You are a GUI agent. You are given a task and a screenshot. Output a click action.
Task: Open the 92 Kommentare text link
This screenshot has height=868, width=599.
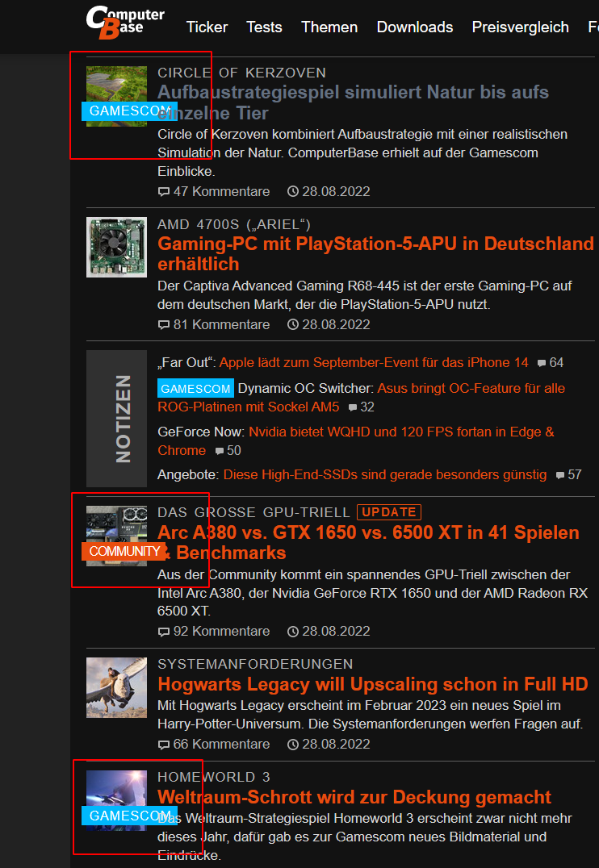[x=222, y=631]
